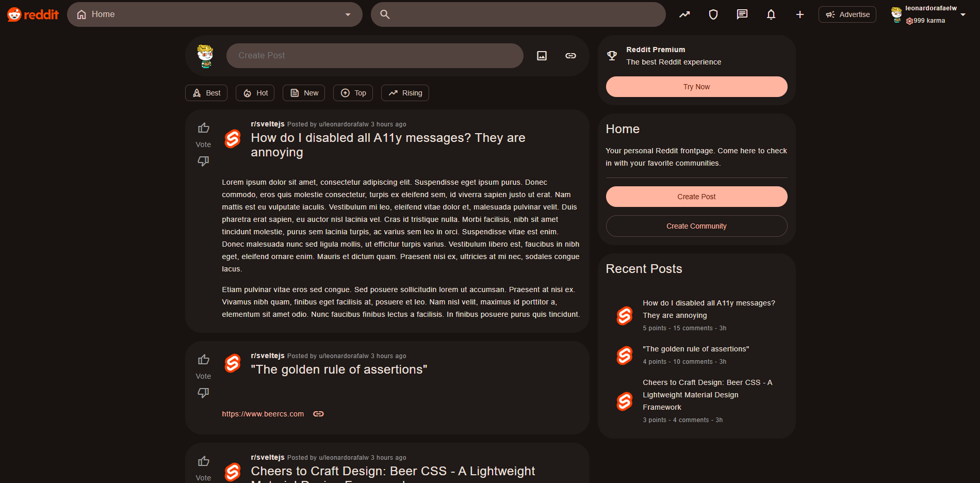The width and height of the screenshot is (980, 483).
Task: Click the search input field
Action: [517, 14]
